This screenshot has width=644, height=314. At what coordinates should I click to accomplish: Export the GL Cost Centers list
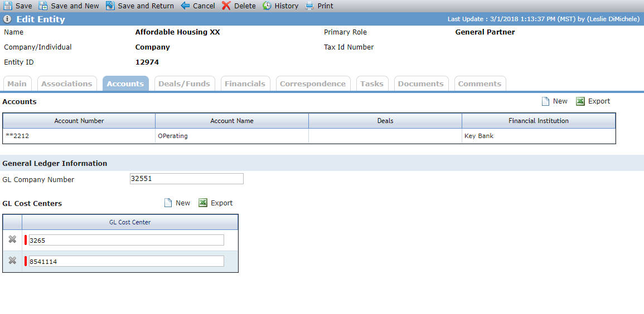coord(216,203)
